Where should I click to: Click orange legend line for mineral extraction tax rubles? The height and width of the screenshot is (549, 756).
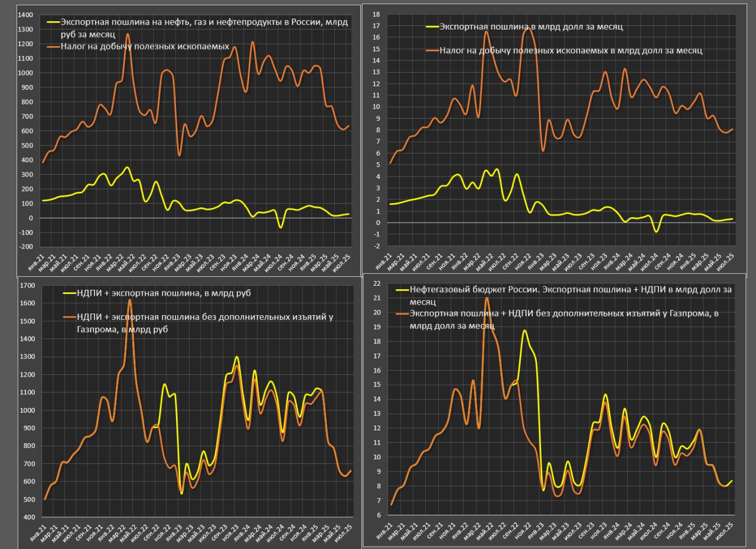tap(52, 46)
